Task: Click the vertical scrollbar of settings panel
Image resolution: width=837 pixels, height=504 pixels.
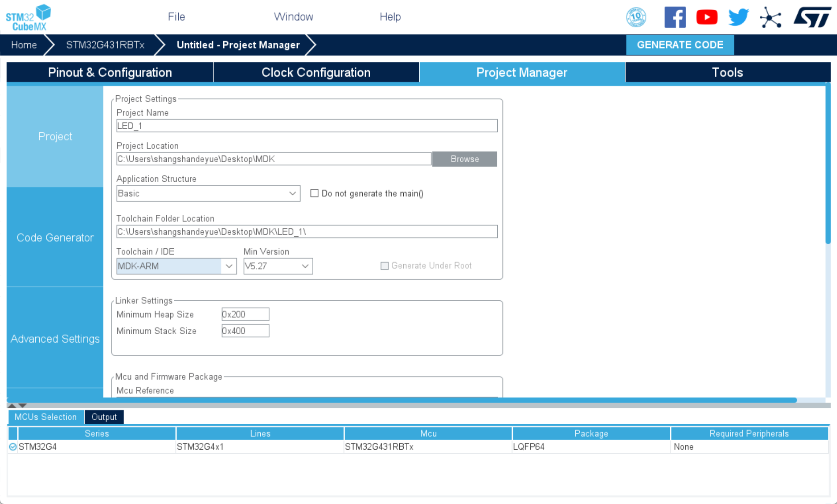Action: point(828,164)
